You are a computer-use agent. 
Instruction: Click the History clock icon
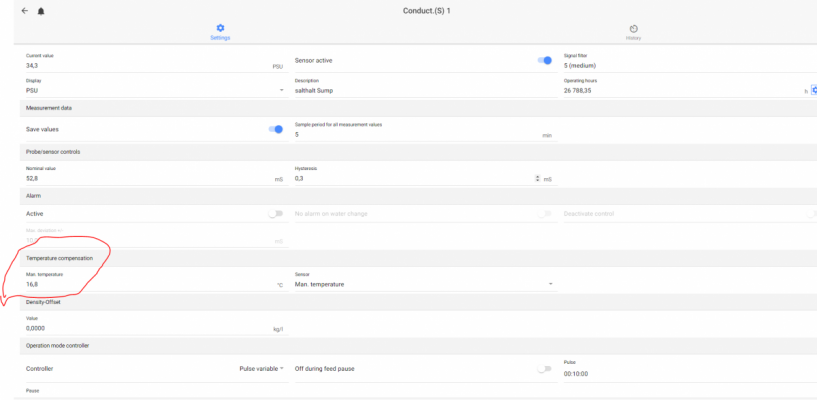pyautogui.click(x=634, y=29)
